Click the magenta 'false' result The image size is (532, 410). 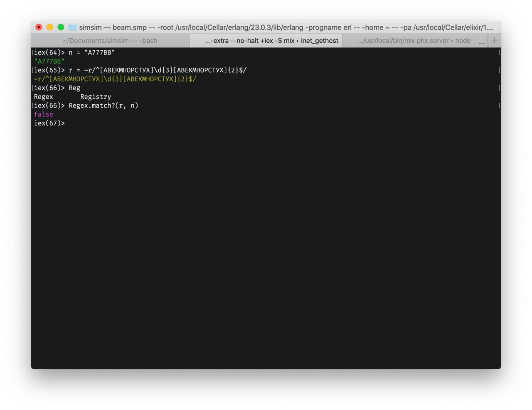44,115
